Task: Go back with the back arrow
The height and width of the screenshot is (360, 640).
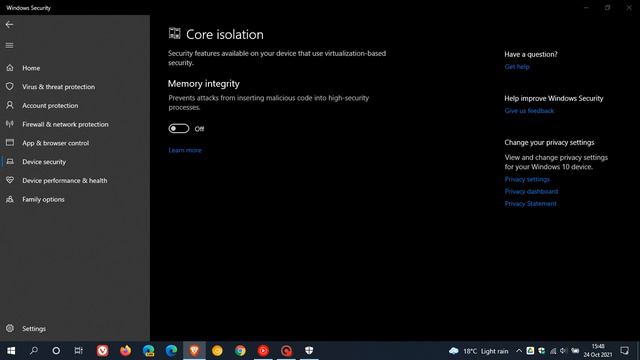Action: click(x=9, y=24)
